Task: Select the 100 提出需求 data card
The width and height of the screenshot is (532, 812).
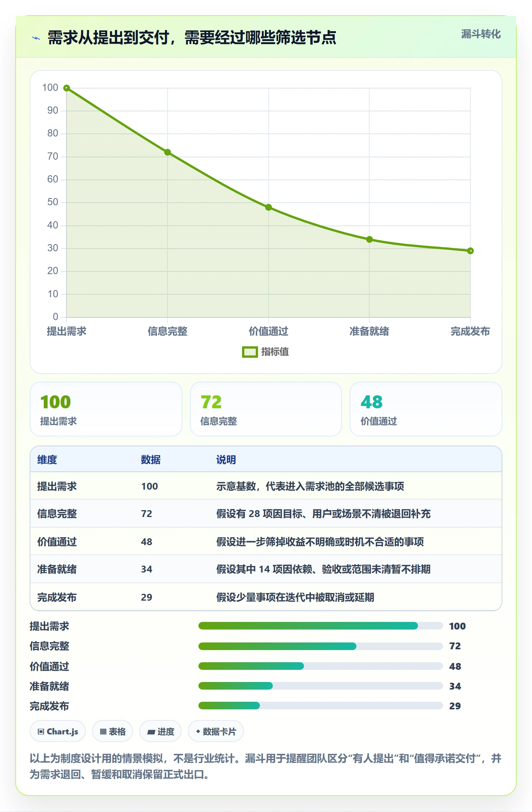Action: point(106,409)
